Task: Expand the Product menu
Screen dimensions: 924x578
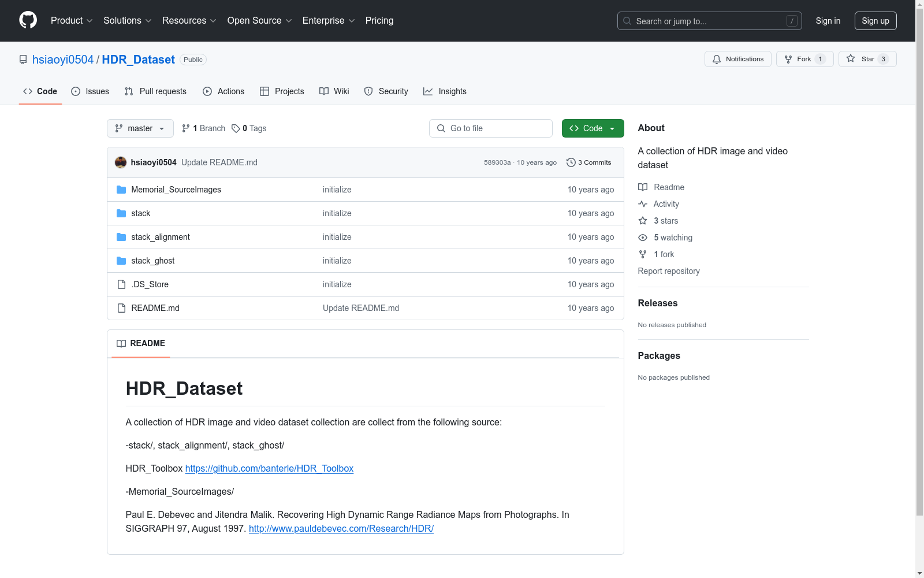Action: pos(72,21)
